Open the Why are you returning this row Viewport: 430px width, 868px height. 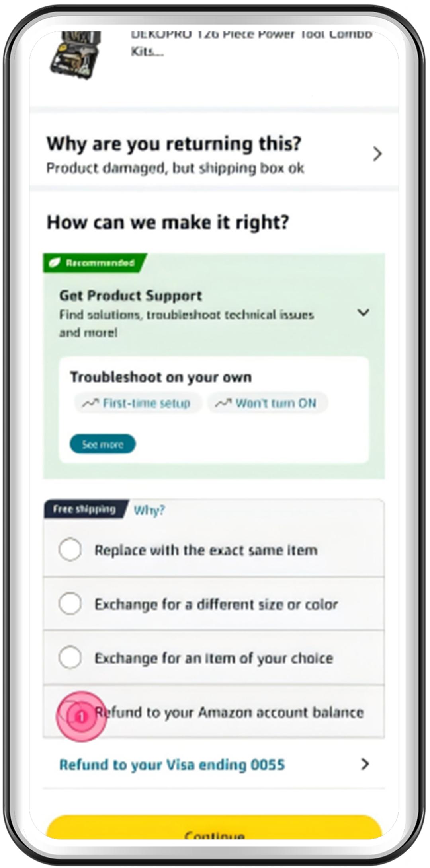[174, 154]
